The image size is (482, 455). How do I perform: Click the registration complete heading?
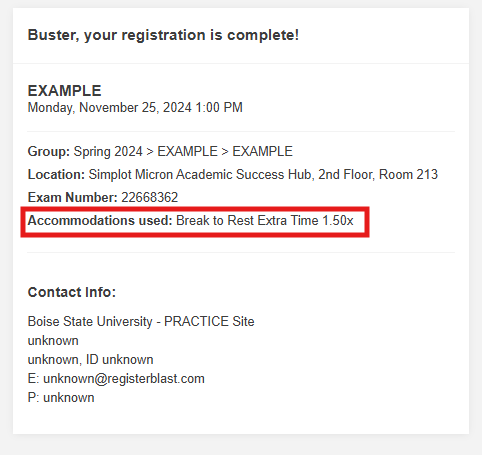163,35
